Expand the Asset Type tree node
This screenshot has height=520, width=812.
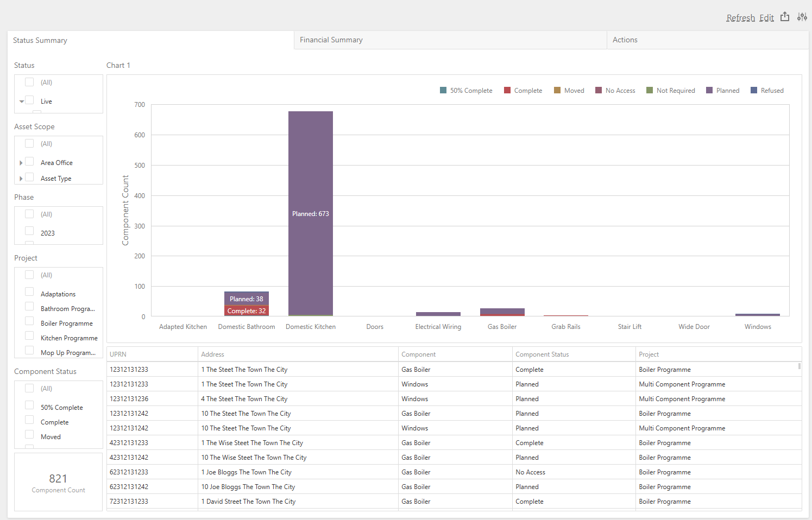(21, 179)
